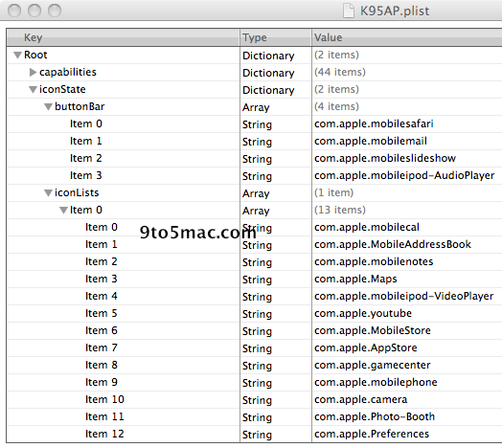Click the String type of com.apple.camera row

(257, 400)
